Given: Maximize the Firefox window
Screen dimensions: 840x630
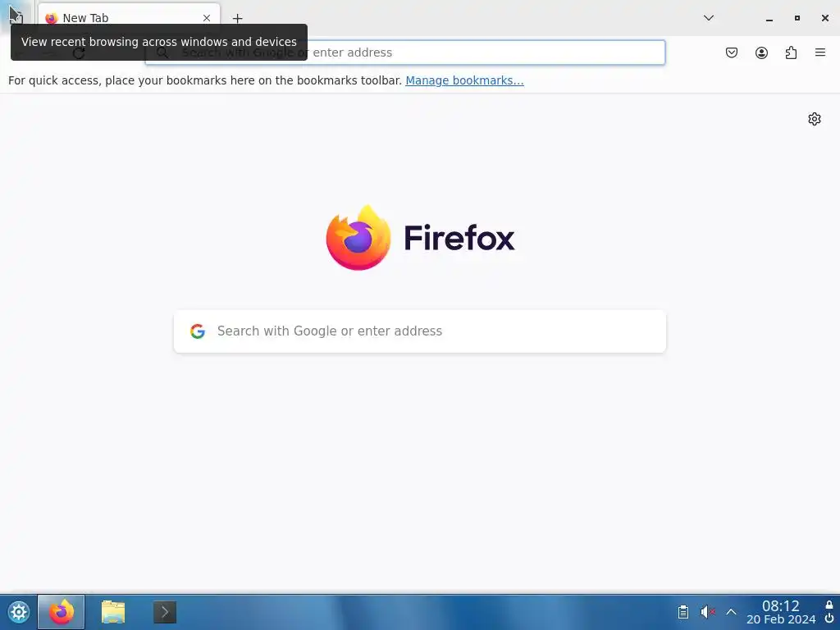Looking at the screenshot, I should [x=797, y=18].
